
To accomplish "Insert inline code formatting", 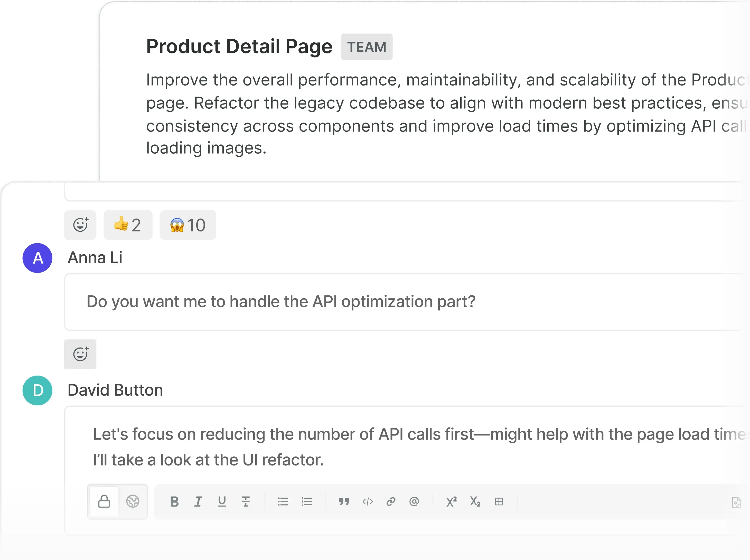I will [368, 501].
